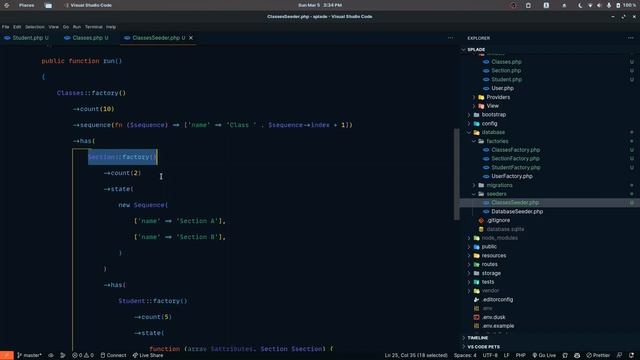Expand the Providers folder

498,97
